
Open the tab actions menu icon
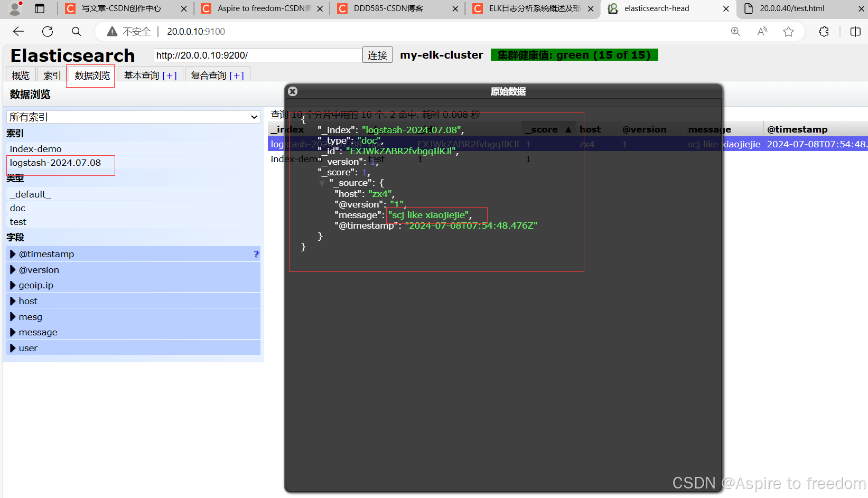[x=40, y=8]
